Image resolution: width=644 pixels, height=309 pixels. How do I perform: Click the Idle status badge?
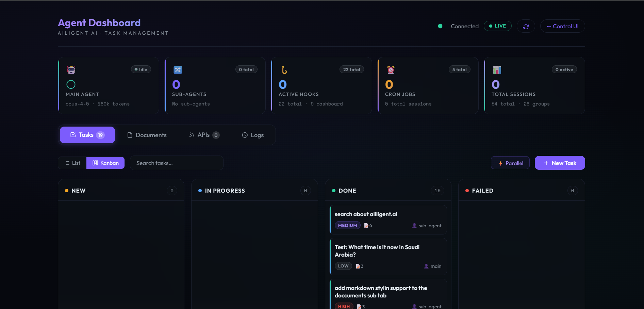tap(141, 69)
